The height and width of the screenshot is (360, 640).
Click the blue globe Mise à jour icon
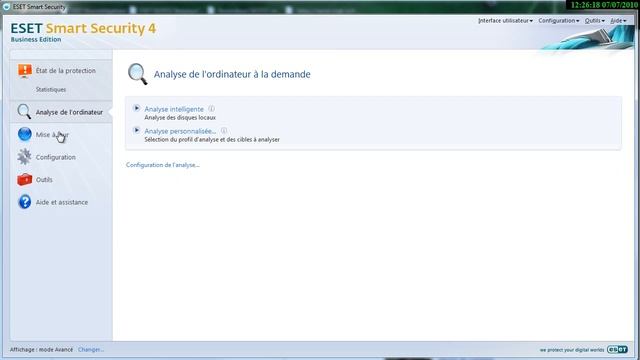[x=24, y=134]
